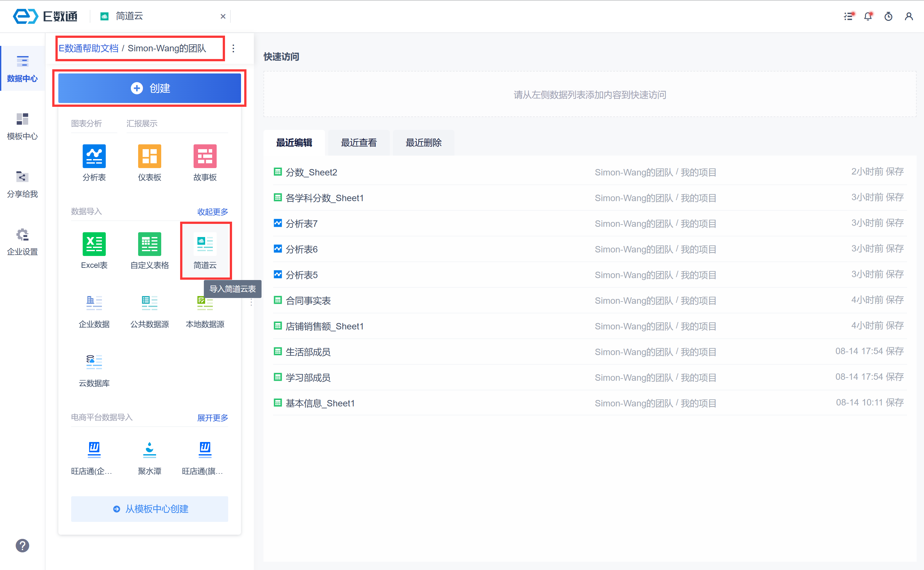924x570 pixels.
Task: Collapse data import with 收起更多
Action: [x=212, y=211]
